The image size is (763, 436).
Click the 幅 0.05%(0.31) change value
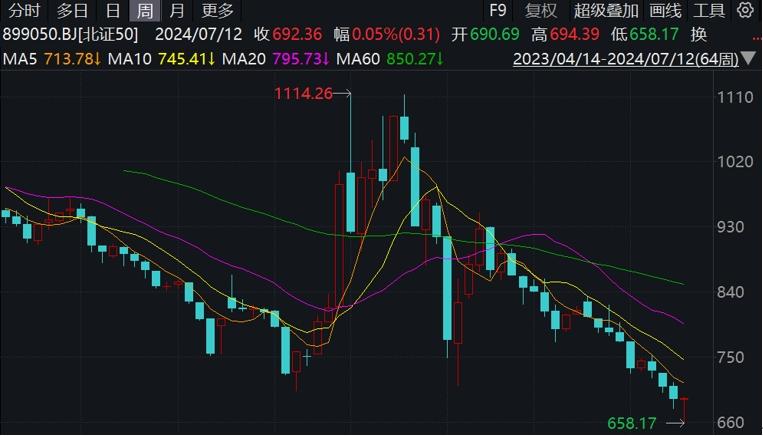387,35
